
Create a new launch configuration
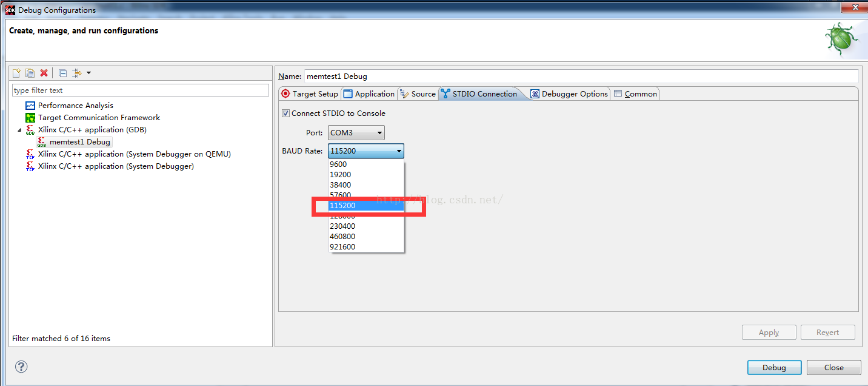point(16,73)
